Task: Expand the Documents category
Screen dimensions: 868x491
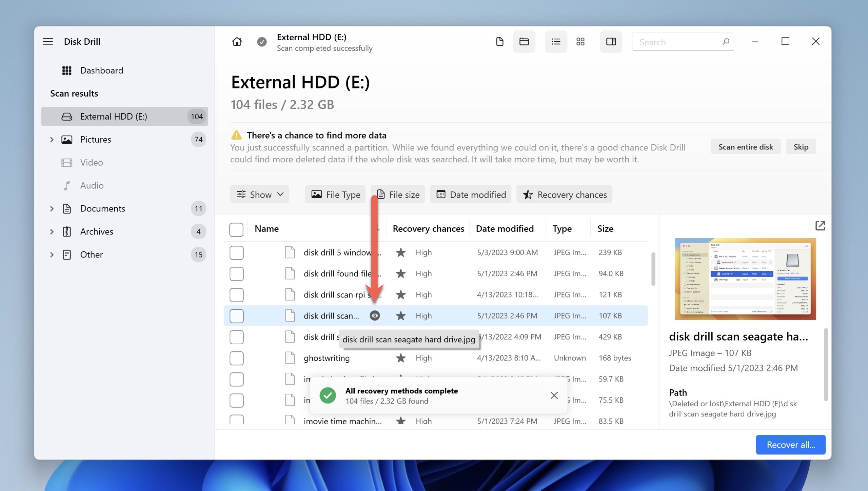Action: tap(52, 209)
